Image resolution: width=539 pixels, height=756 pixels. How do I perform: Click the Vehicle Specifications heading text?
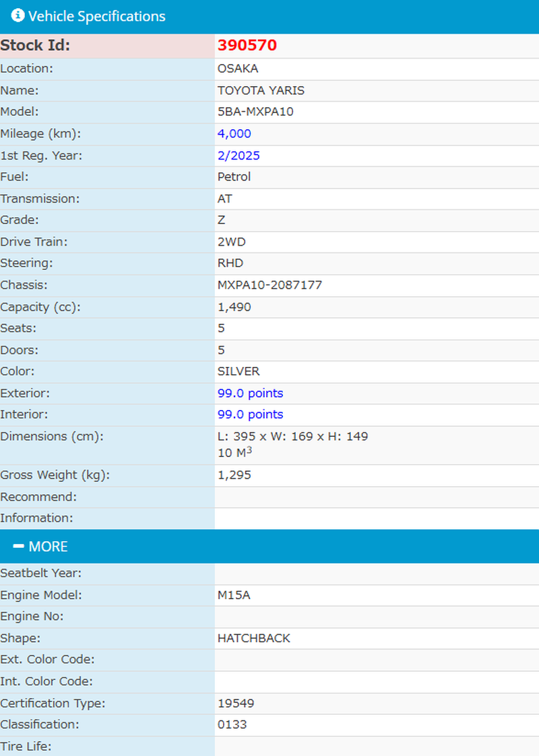(96, 16)
